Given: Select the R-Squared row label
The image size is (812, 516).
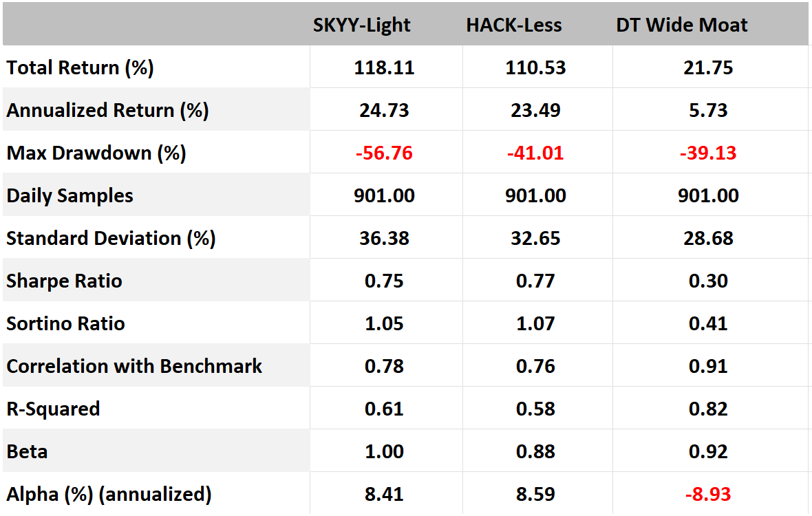Looking at the screenshot, I should point(53,409).
